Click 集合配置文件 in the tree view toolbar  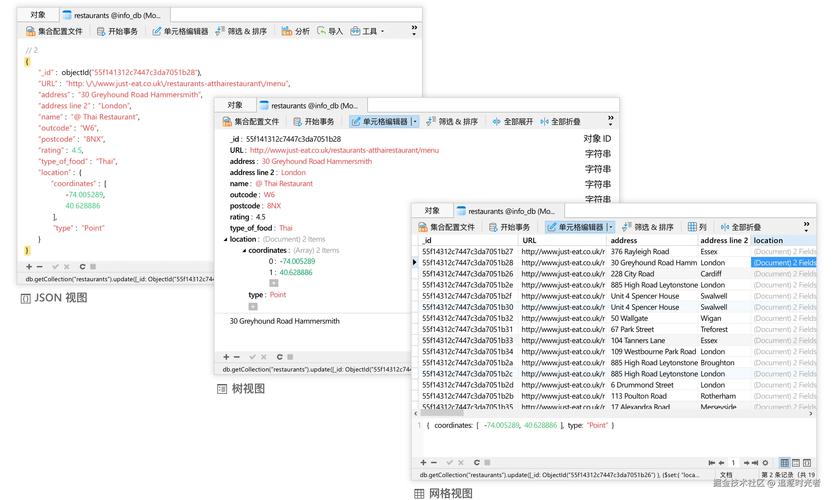pyautogui.click(x=251, y=121)
